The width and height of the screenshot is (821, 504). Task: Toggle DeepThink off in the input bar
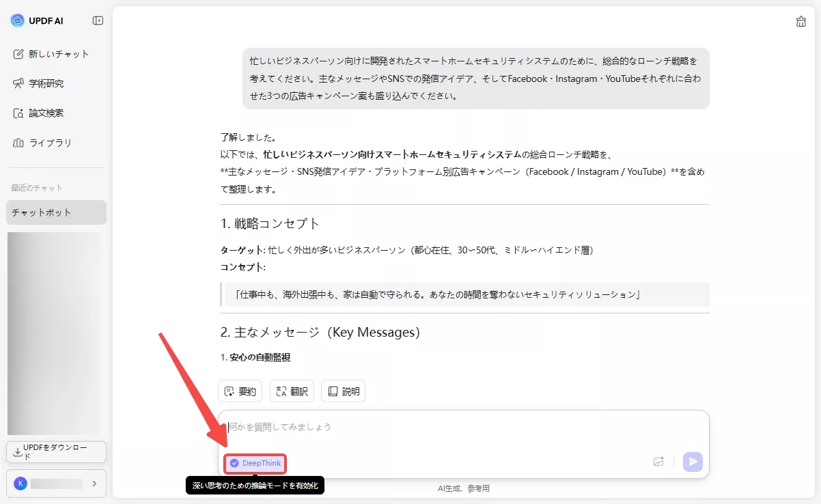254,463
